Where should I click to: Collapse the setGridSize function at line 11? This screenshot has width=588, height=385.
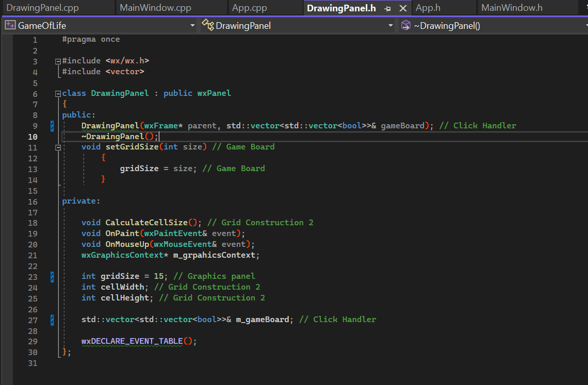(x=58, y=147)
